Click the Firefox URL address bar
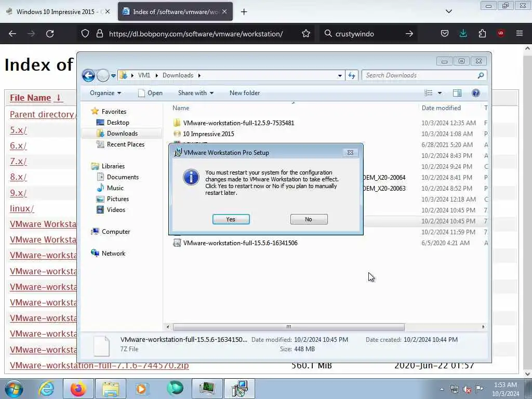The image size is (532, 399). pos(196,34)
